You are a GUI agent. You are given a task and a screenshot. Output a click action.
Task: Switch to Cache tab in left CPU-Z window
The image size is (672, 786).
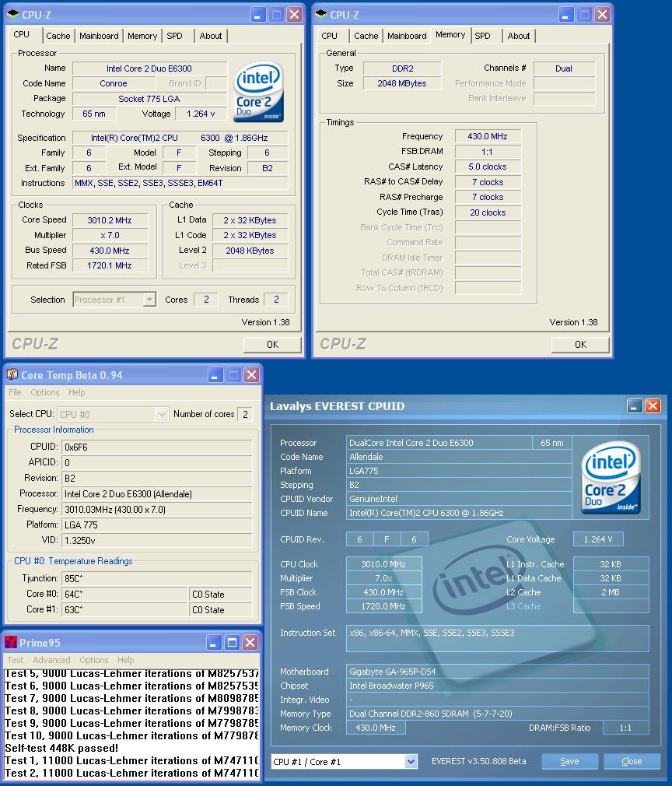58,36
